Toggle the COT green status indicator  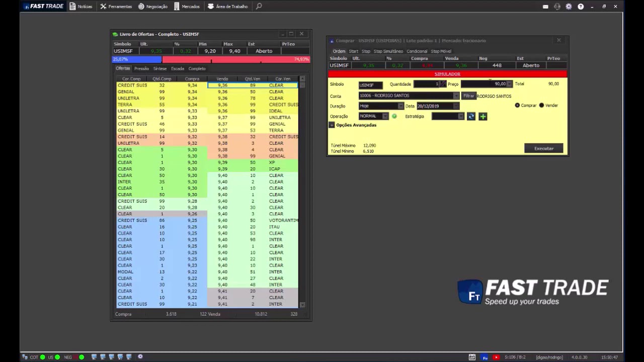coord(43,357)
